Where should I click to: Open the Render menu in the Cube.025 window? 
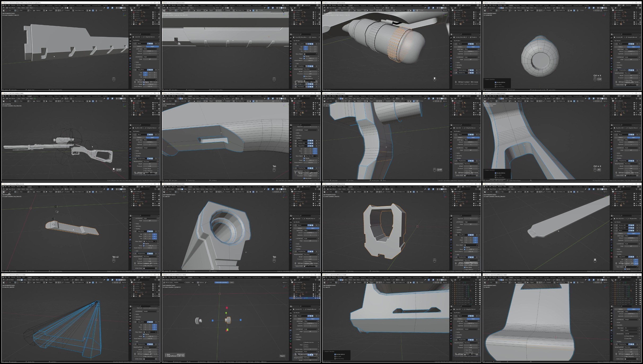334,277
